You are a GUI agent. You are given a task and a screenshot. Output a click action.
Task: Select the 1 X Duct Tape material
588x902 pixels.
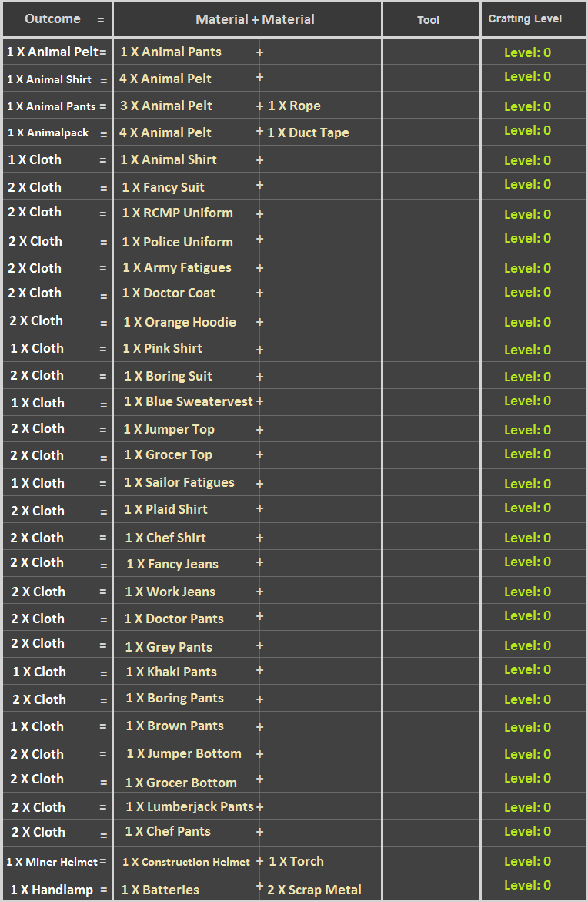[x=308, y=133]
